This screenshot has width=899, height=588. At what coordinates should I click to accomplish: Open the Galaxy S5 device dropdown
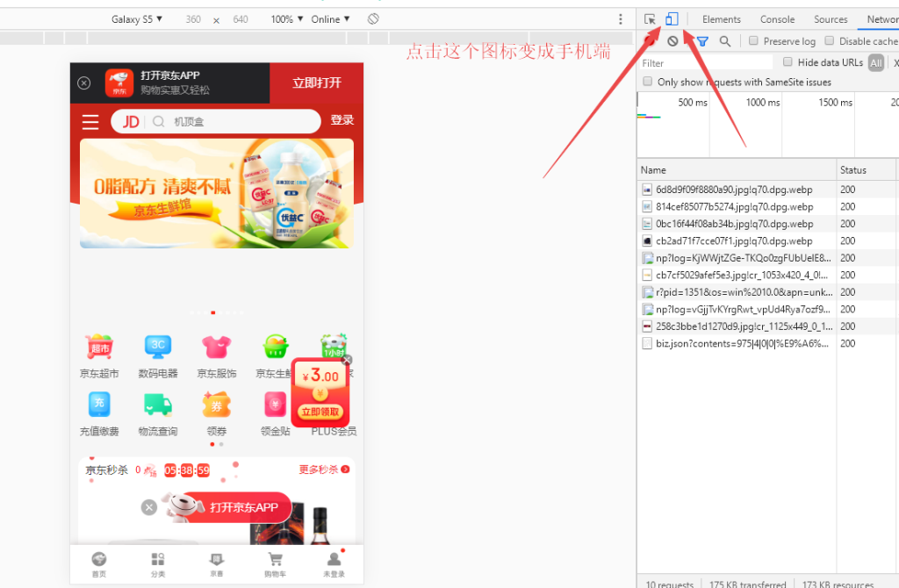point(136,19)
